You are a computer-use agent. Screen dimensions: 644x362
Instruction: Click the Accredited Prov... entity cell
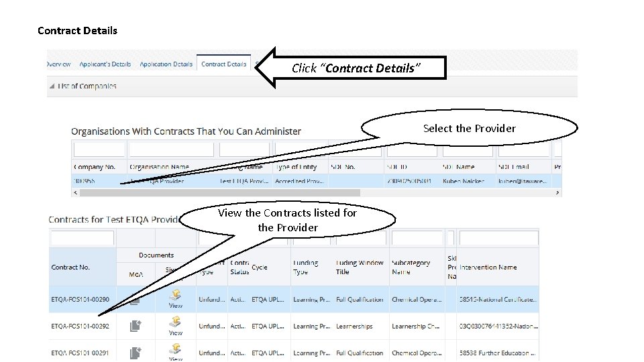[x=299, y=181]
